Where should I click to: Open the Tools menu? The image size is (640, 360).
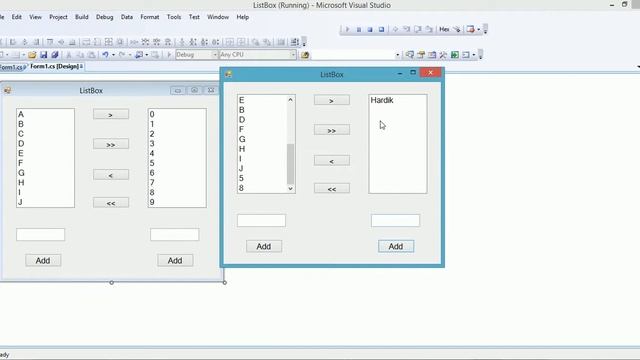point(173,17)
